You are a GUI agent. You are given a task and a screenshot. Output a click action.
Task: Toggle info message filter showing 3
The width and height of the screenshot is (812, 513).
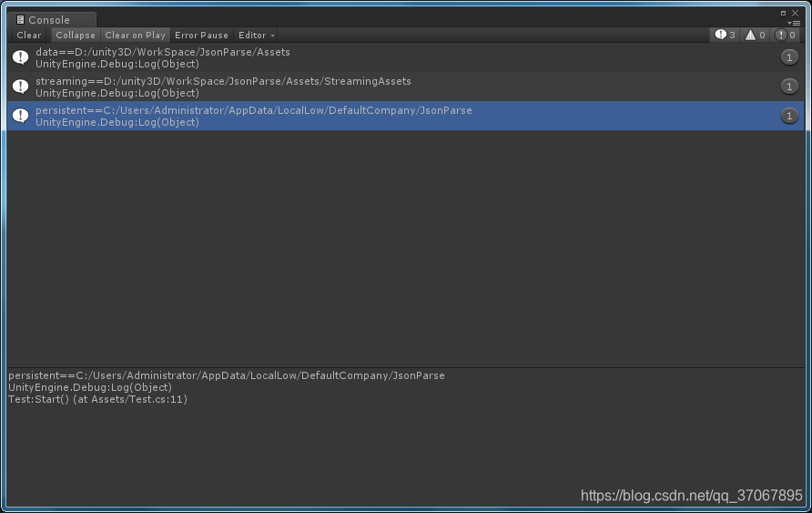(725, 35)
